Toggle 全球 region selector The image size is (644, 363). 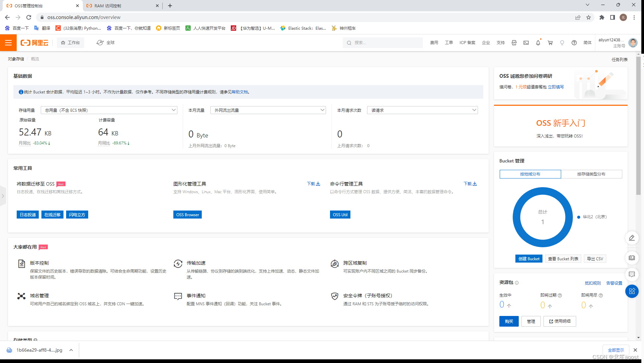click(x=105, y=43)
